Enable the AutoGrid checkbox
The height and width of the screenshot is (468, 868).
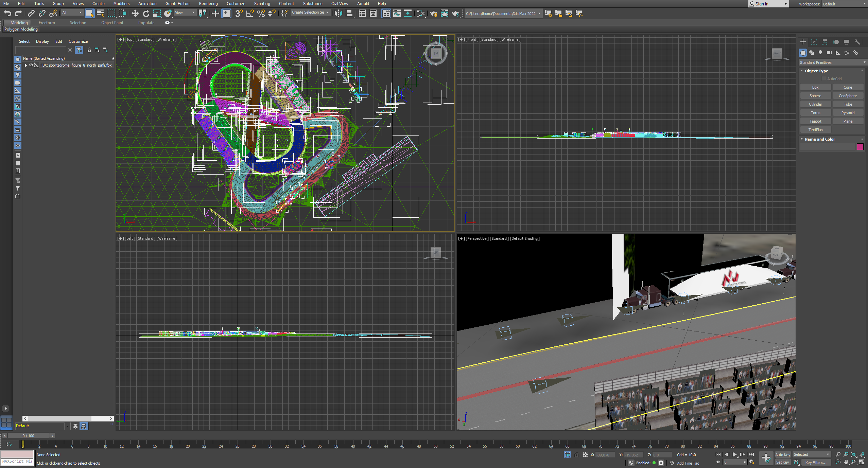(x=824, y=79)
